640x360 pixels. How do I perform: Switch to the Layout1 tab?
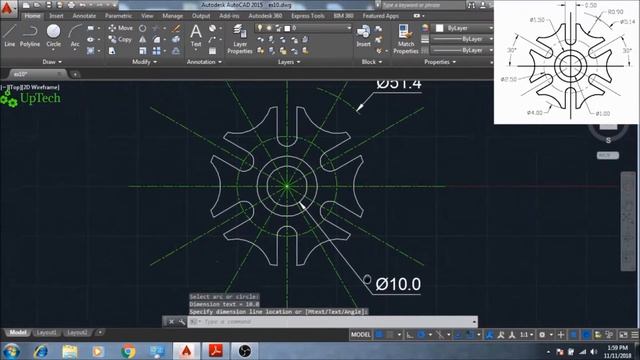coord(47,333)
